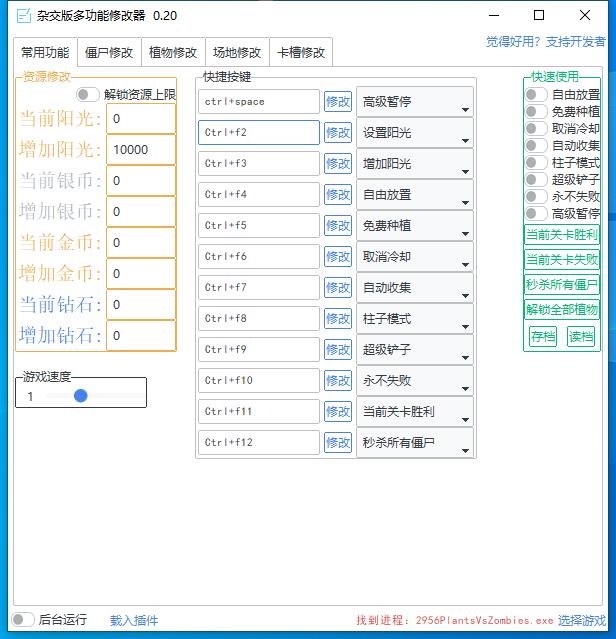Open the 高级暂停 hotkey action dropdown
Image resolution: width=616 pixels, height=639 pixels.
click(x=414, y=102)
